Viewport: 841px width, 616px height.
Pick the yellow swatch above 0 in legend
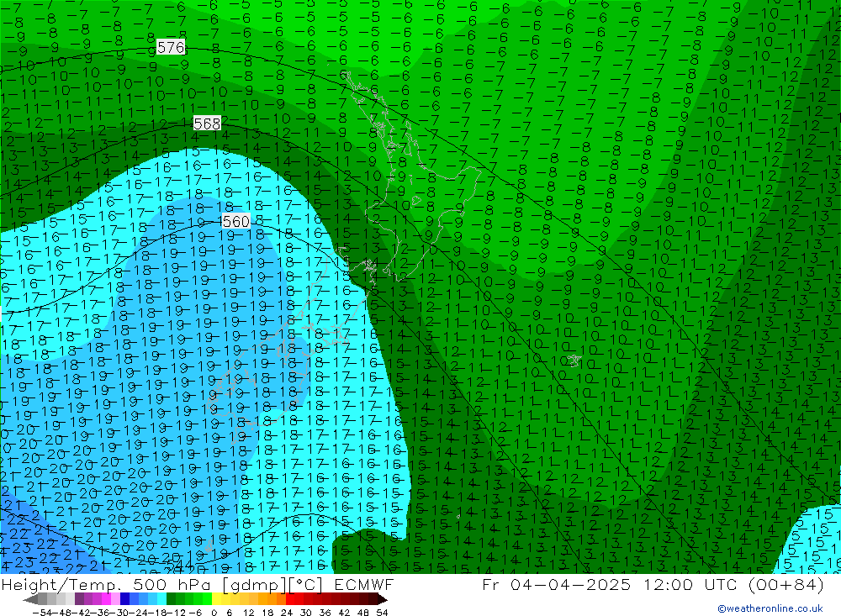[x=217, y=599]
